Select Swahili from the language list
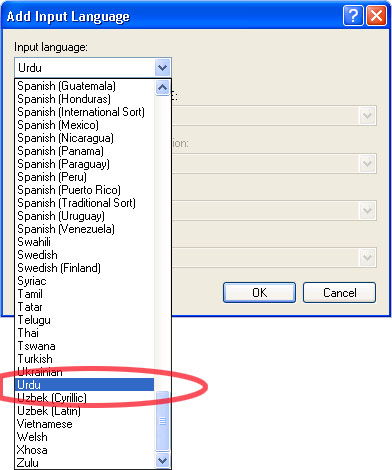This screenshot has width=392, height=470. 85,242
